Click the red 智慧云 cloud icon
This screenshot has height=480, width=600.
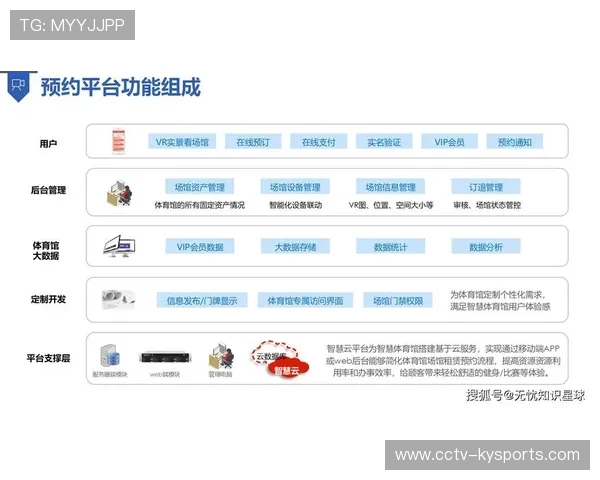(287, 369)
